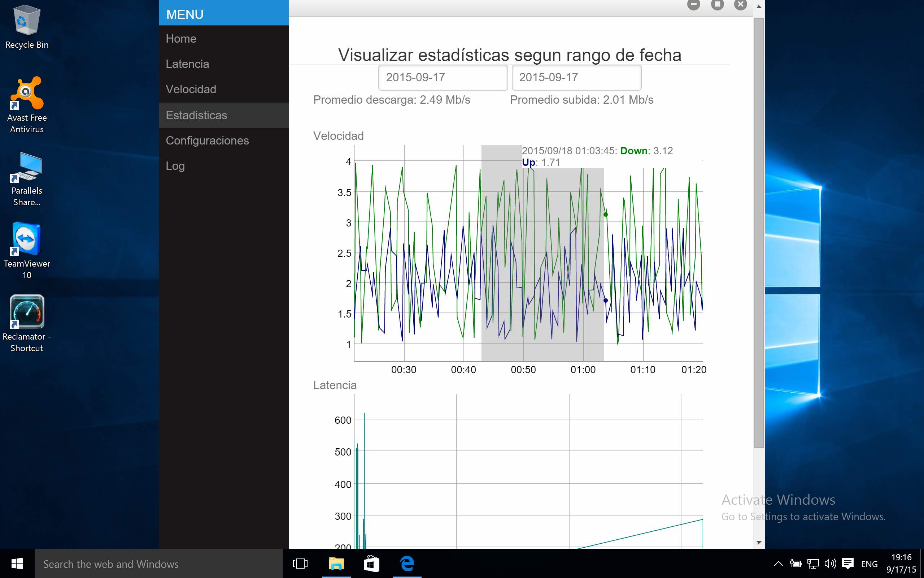Viewport: 924px width, 578px height.
Task: Open Task View in taskbar
Action: pyautogui.click(x=300, y=564)
